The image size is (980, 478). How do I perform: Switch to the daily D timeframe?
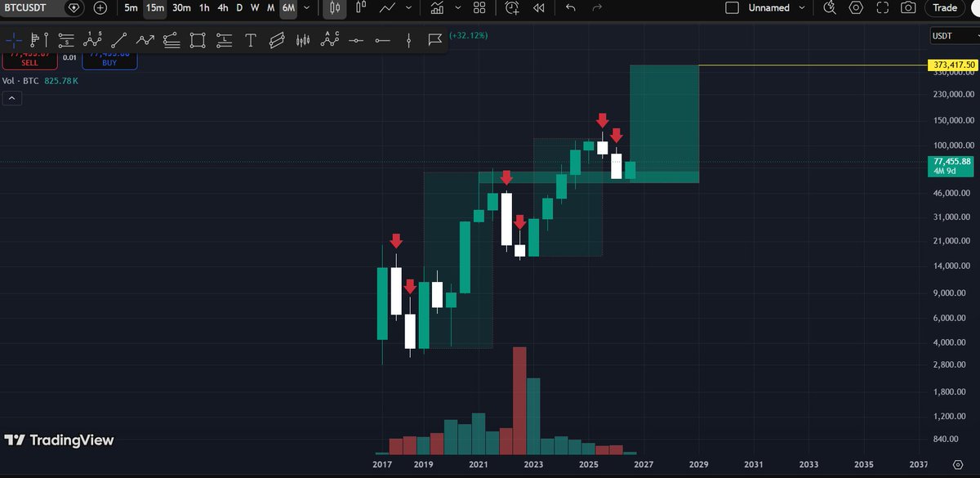[x=239, y=7]
